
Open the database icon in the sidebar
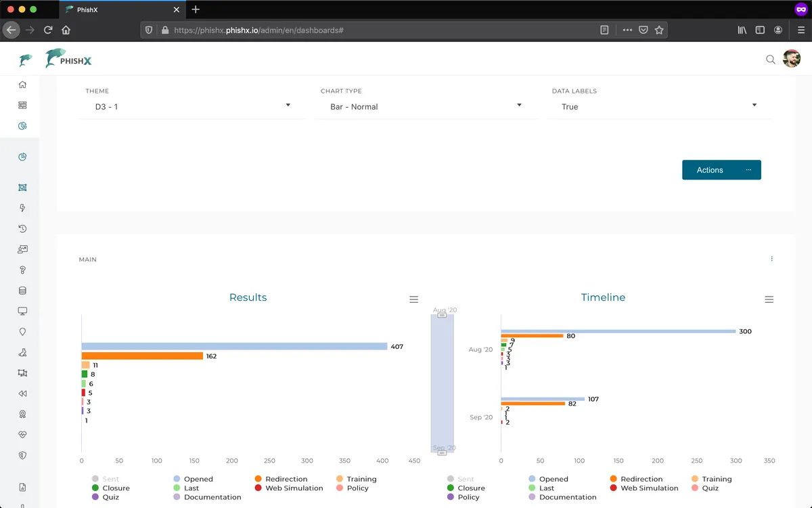22,291
